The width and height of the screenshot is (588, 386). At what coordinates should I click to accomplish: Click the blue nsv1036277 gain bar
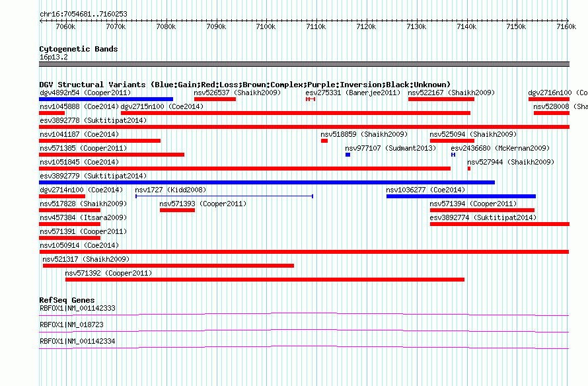461,196
